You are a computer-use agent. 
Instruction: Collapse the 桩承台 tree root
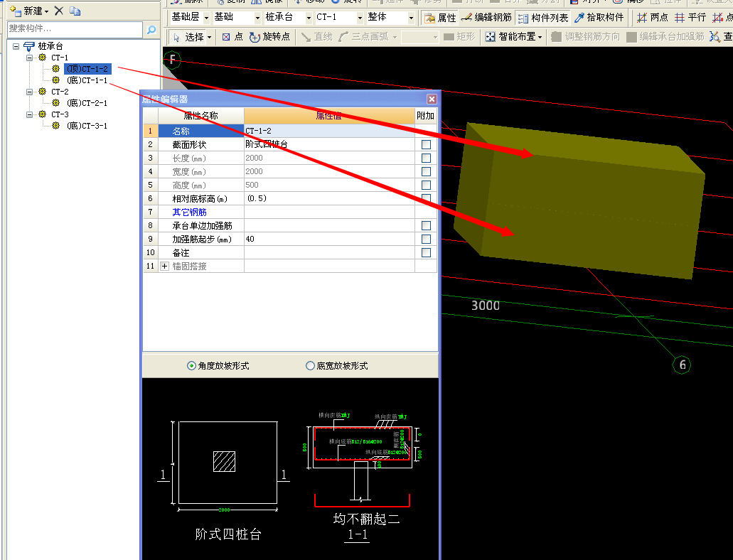click(x=16, y=46)
